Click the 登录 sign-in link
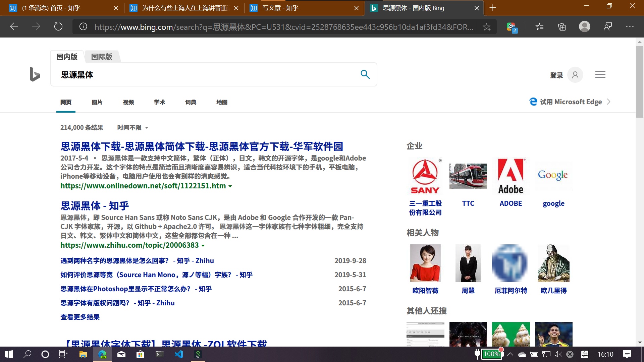Screen dimensions: 644x362 556,75
